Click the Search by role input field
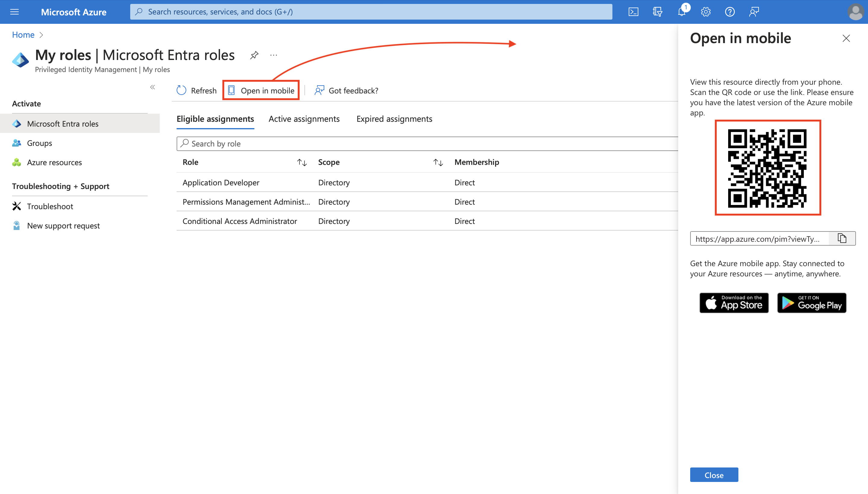The height and width of the screenshot is (494, 868). (426, 143)
